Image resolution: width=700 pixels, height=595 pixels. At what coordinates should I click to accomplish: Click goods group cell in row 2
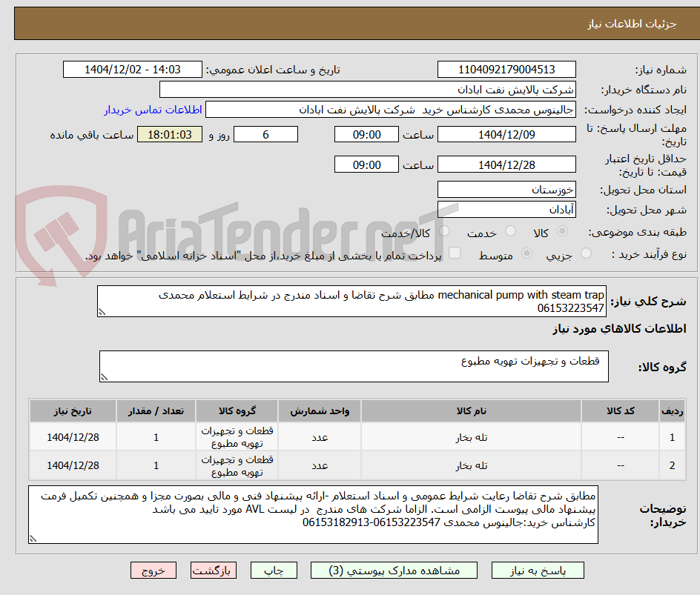237,465
